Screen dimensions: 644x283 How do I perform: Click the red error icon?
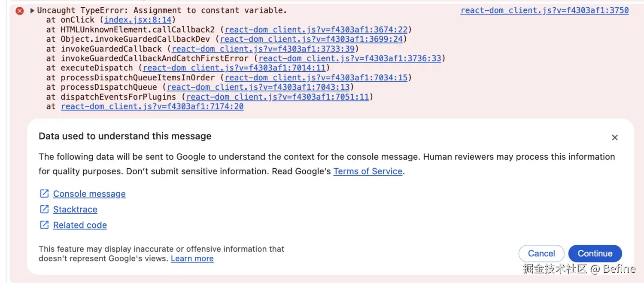[x=20, y=11]
